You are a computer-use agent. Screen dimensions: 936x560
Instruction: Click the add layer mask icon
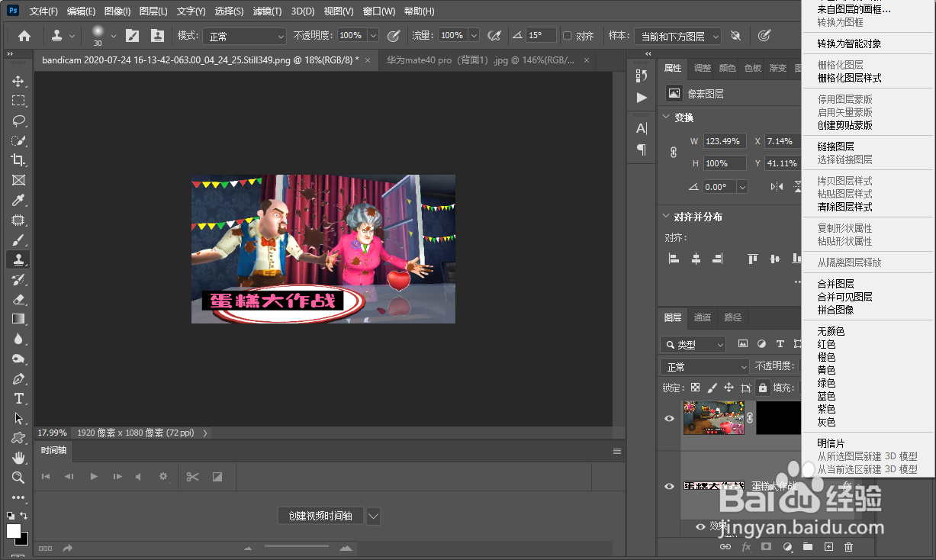tap(767, 546)
